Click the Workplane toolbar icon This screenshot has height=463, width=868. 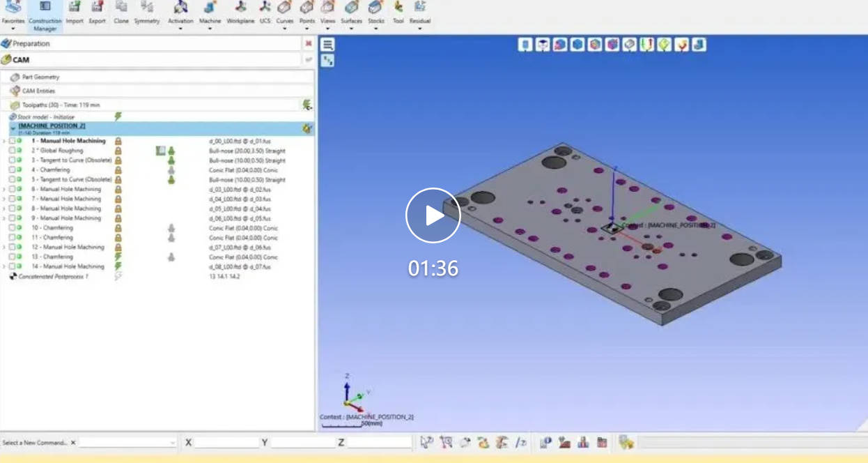click(x=241, y=13)
